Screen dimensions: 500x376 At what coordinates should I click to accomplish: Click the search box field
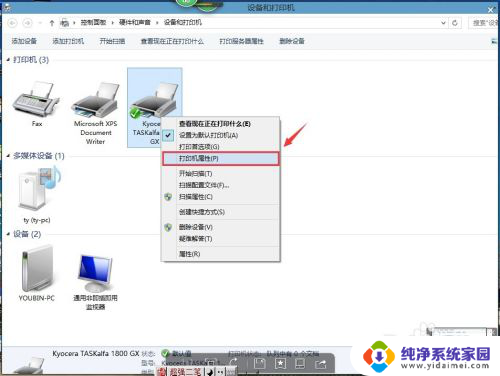point(484,23)
